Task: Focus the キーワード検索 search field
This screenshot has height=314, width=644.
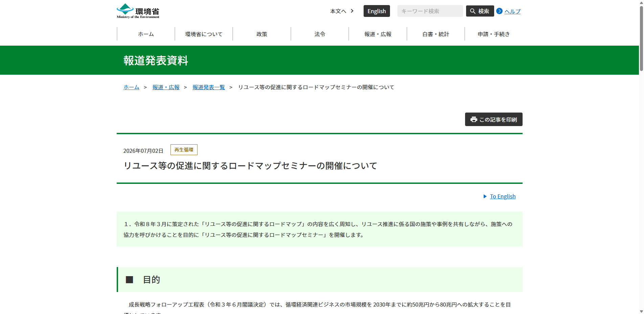Action: (430, 11)
